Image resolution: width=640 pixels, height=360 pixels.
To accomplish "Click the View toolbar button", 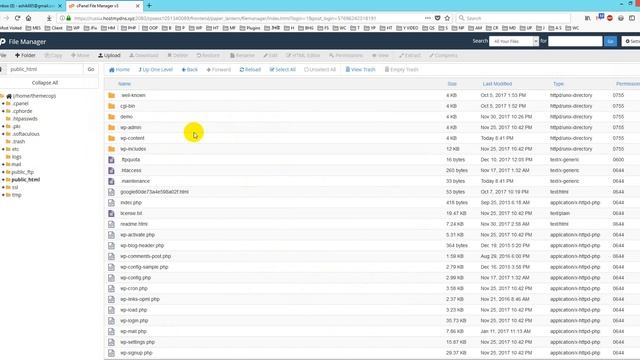I will [x=380, y=55].
